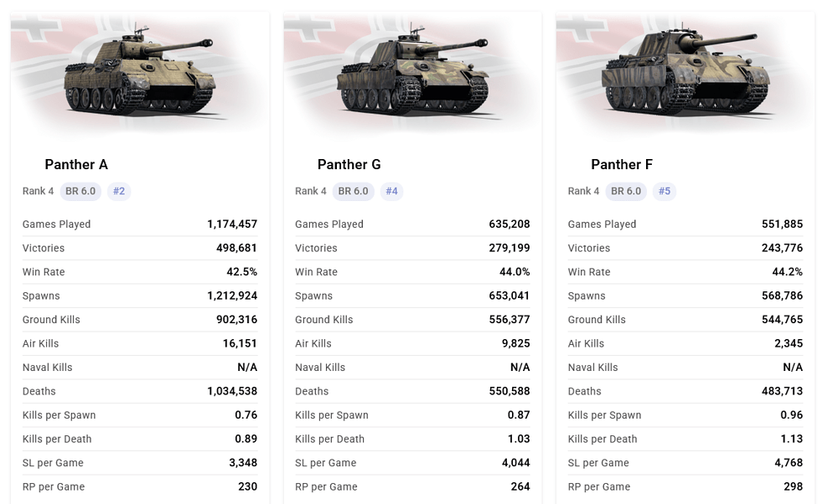This screenshot has width=838, height=504.
Task: Click the Rank 4 label under Panther A
Action: [x=38, y=191]
